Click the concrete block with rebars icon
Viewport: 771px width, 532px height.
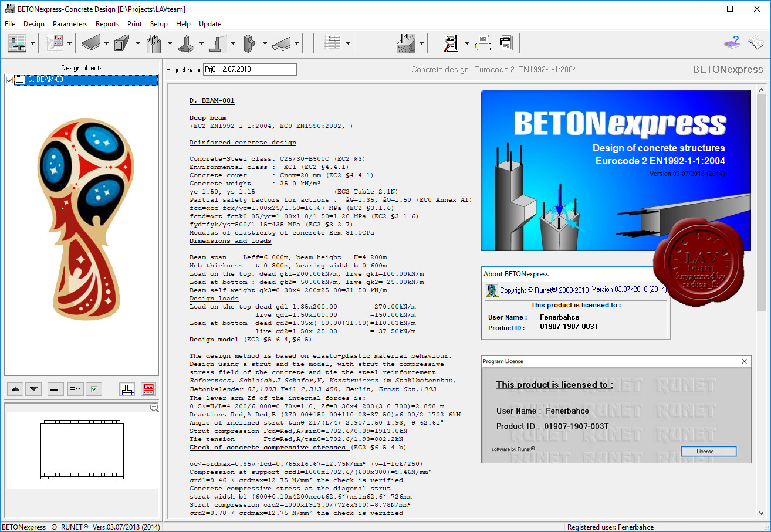pos(406,43)
